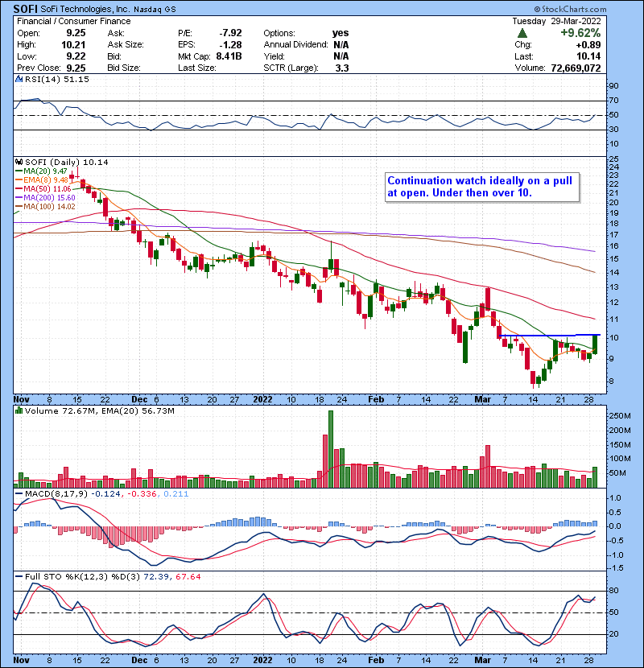Image resolution: width=644 pixels, height=668 pixels.
Task: Click the tallest volume bar in late January
Action: (331, 449)
